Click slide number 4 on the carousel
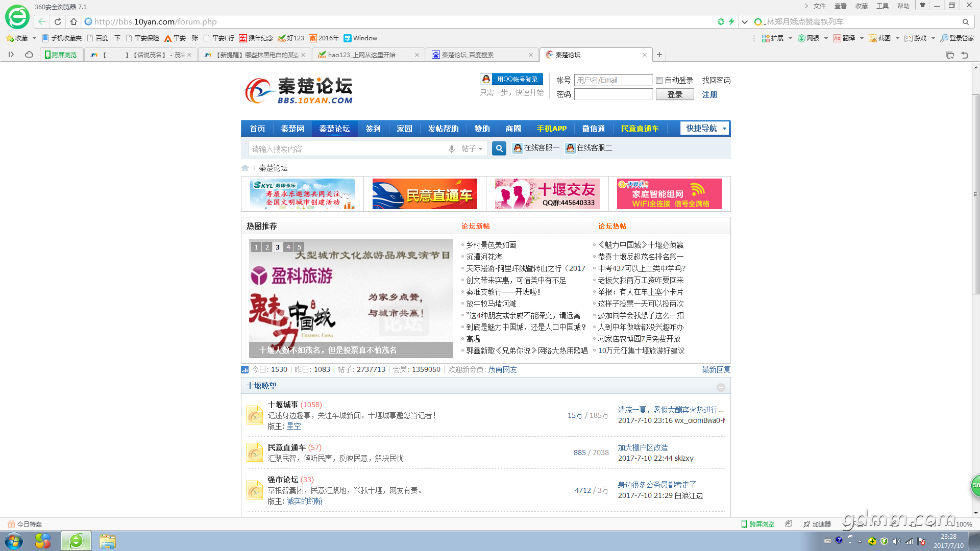Image resolution: width=980 pixels, height=551 pixels. pos(288,247)
